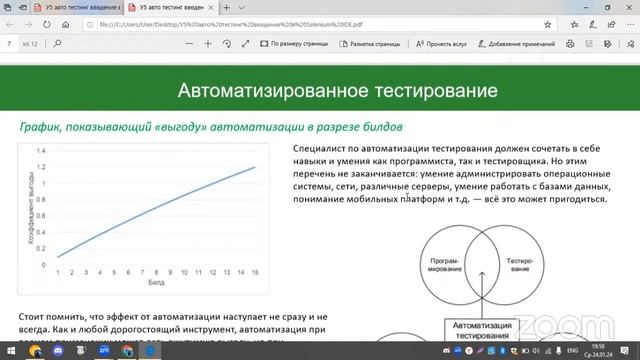Go forward in browser history
The width and height of the screenshot is (640, 360).
tap(28, 24)
